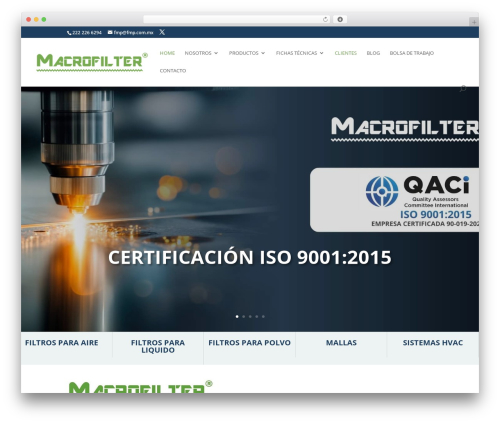Click the X (Twitter) icon in top bar

click(162, 32)
